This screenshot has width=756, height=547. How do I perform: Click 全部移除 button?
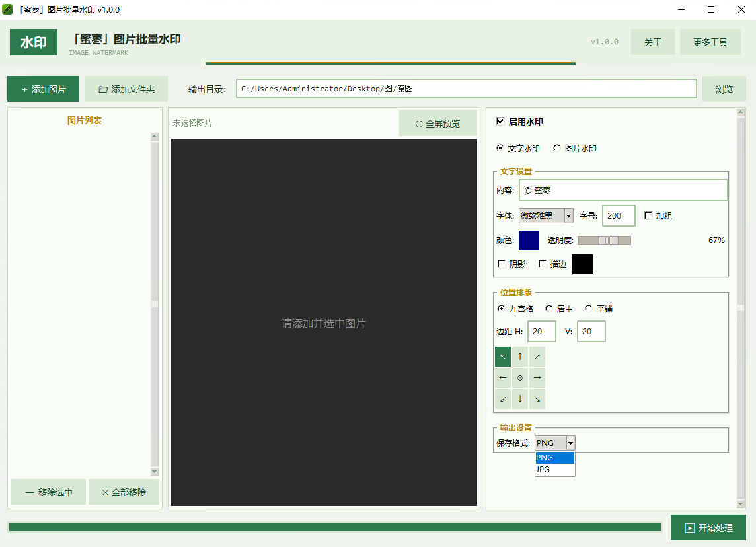(x=124, y=492)
